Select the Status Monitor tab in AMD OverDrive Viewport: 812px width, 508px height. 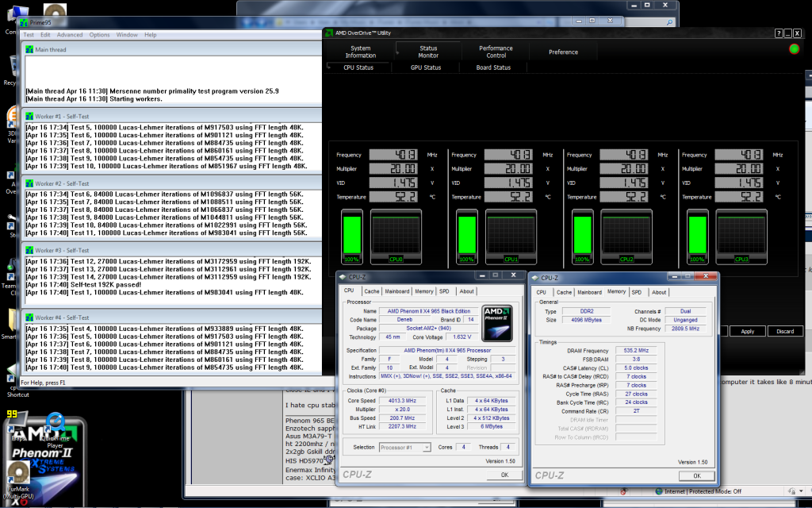pyautogui.click(x=428, y=52)
